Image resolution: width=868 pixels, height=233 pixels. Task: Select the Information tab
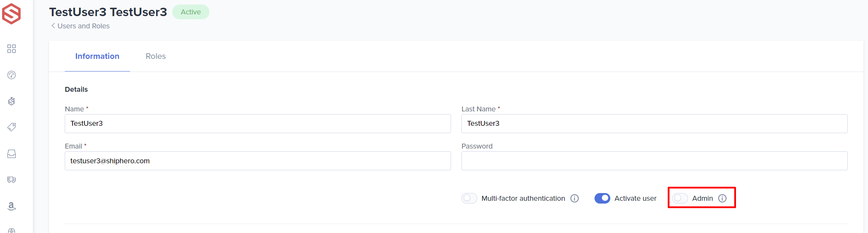pos(97,56)
